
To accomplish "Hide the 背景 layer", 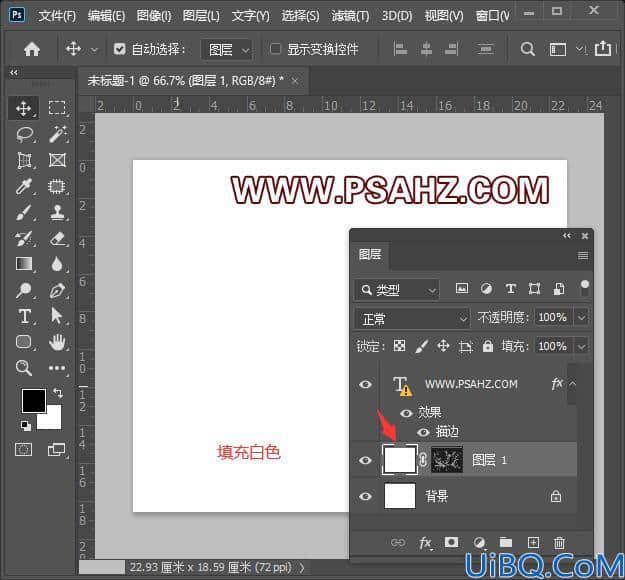I will [366, 496].
